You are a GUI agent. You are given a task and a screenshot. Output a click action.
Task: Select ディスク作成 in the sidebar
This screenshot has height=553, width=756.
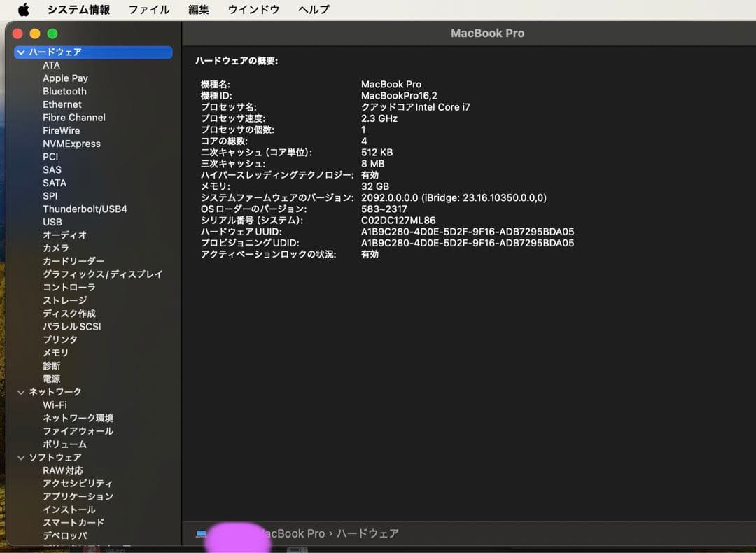(69, 314)
